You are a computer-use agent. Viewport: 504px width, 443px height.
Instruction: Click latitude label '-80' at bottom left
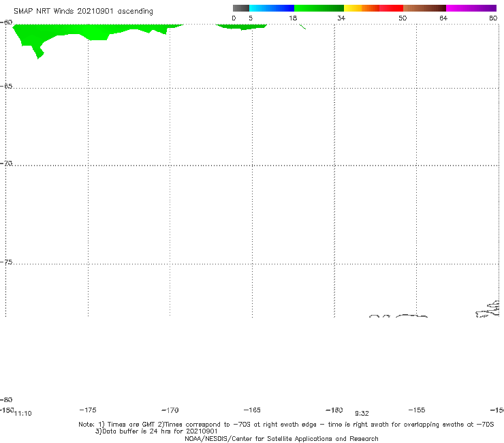(6, 399)
